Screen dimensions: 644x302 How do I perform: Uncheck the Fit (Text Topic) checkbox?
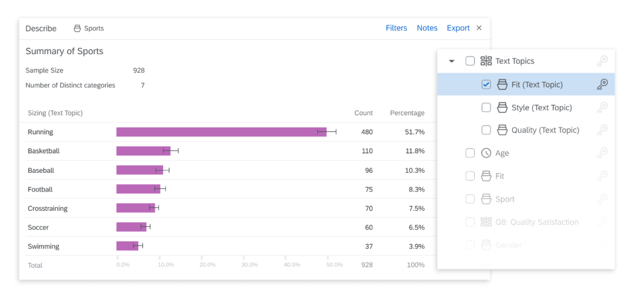486,84
